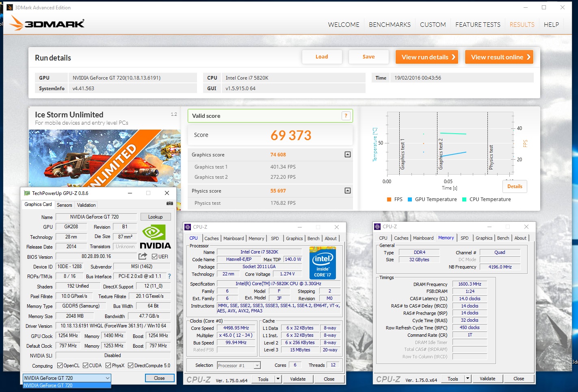Click Graphics test 1 401.34 FPS row
Screen dimensions: 578x392
pos(270,167)
